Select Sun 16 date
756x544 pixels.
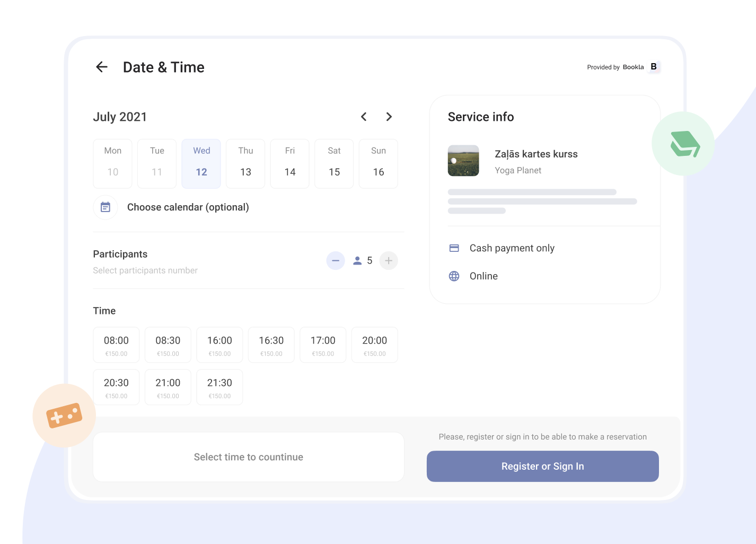pyautogui.click(x=379, y=164)
